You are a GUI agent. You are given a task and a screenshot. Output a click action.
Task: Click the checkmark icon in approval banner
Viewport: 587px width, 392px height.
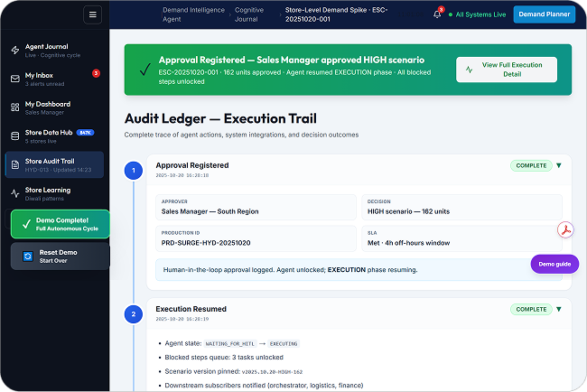144,70
